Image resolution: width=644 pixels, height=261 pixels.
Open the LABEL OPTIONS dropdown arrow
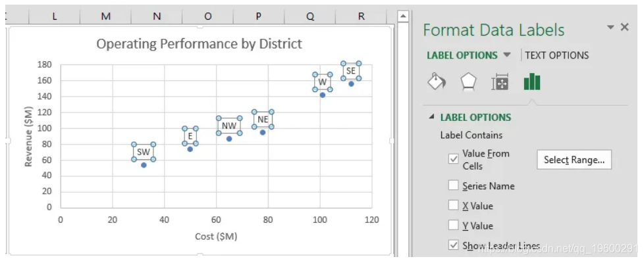(x=507, y=55)
